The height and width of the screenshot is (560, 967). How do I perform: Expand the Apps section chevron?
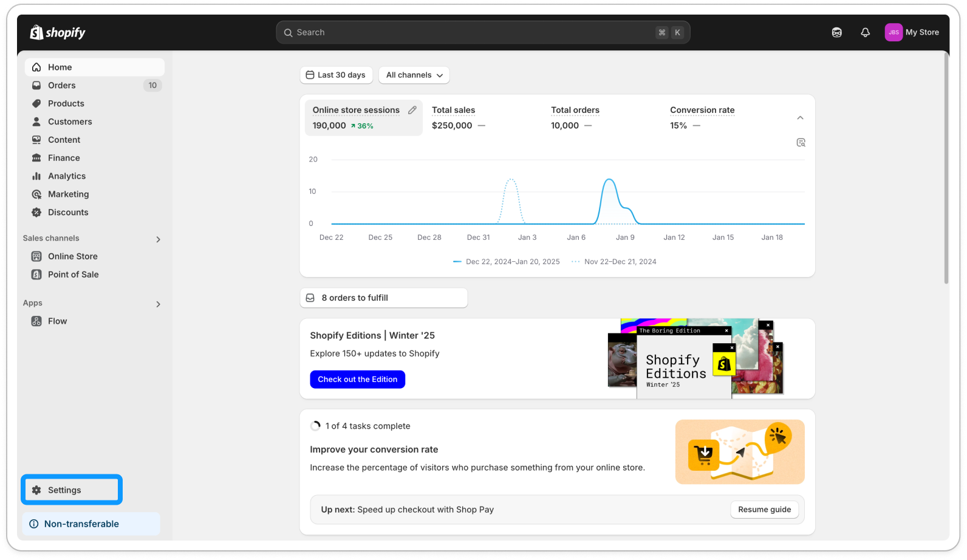(158, 304)
